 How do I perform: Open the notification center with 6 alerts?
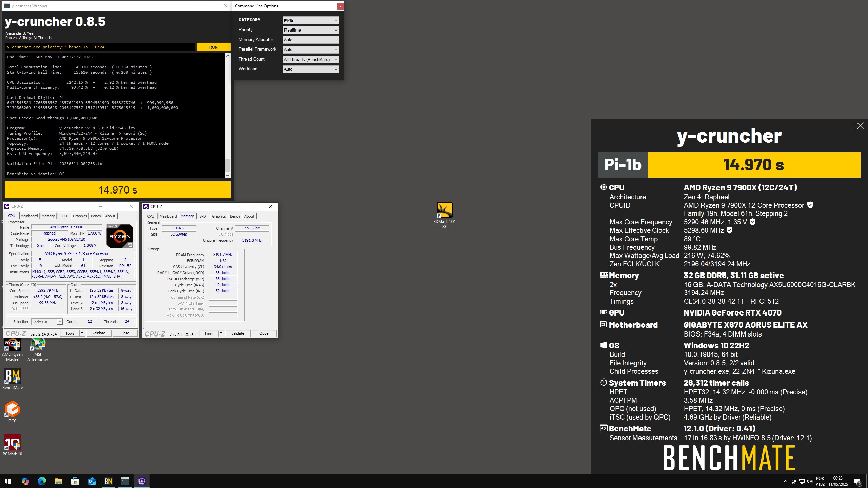[857, 481]
